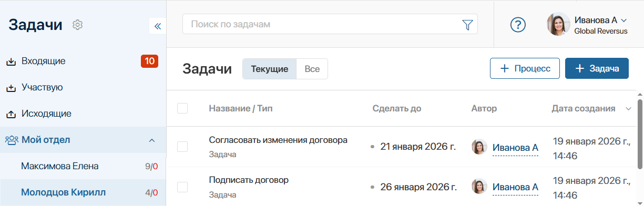
Task: Open author link Иванова А in first row
Action: point(515,148)
